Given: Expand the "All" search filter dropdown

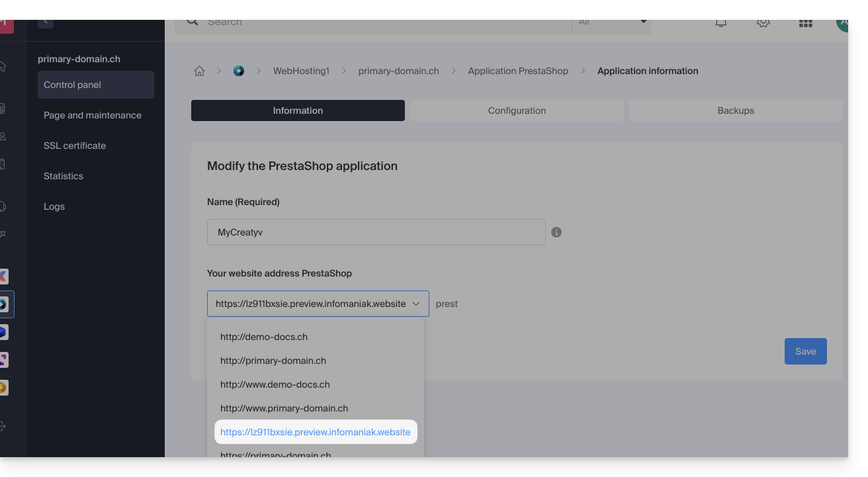Looking at the screenshot, I should (611, 22).
